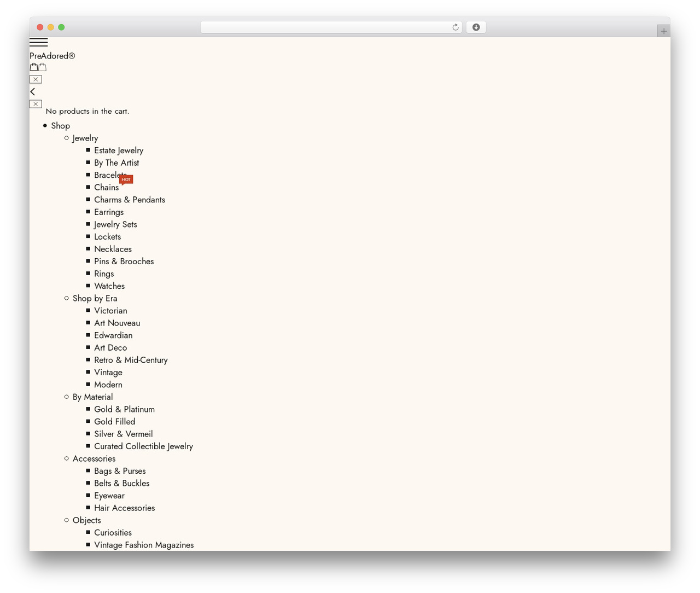
Task: Browse Lockets
Action: point(108,237)
